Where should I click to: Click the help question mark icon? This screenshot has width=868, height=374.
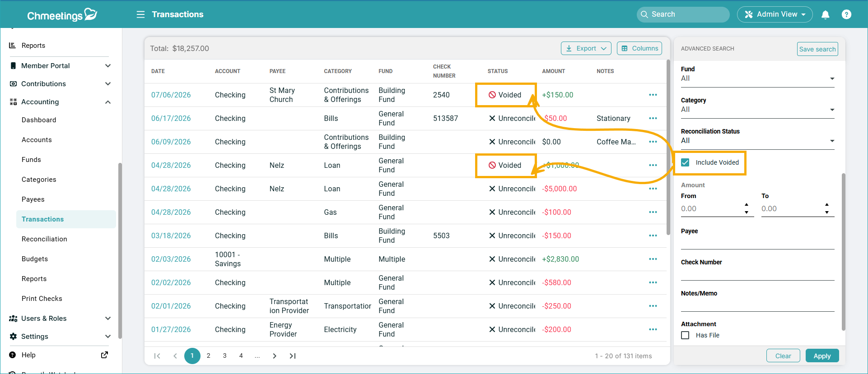point(846,14)
